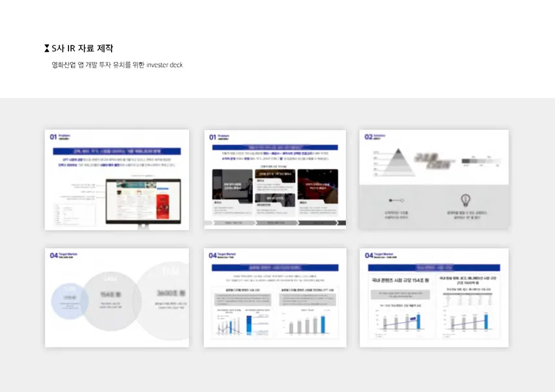Open the 01 Problem slide with three photos
555x392 pixels.
[275, 180]
